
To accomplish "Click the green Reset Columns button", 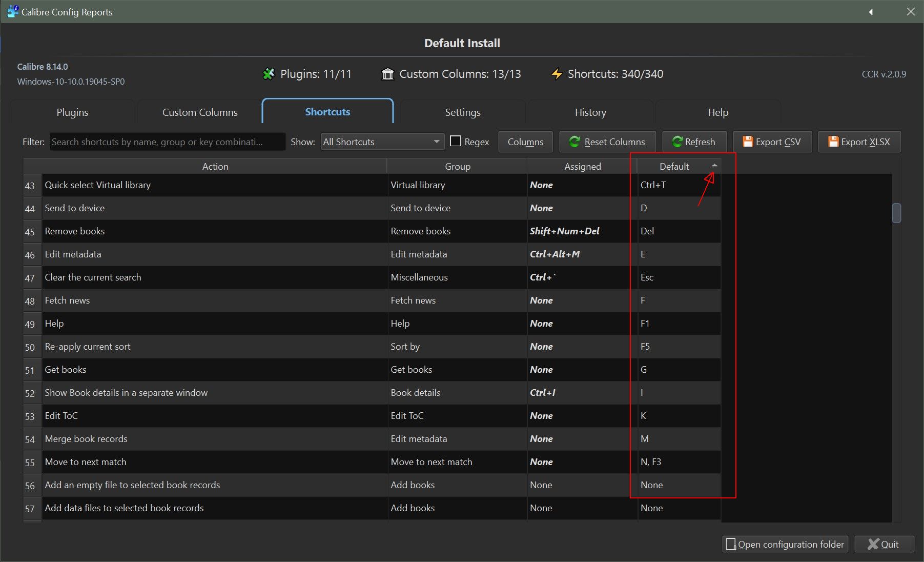I will pyautogui.click(x=607, y=142).
